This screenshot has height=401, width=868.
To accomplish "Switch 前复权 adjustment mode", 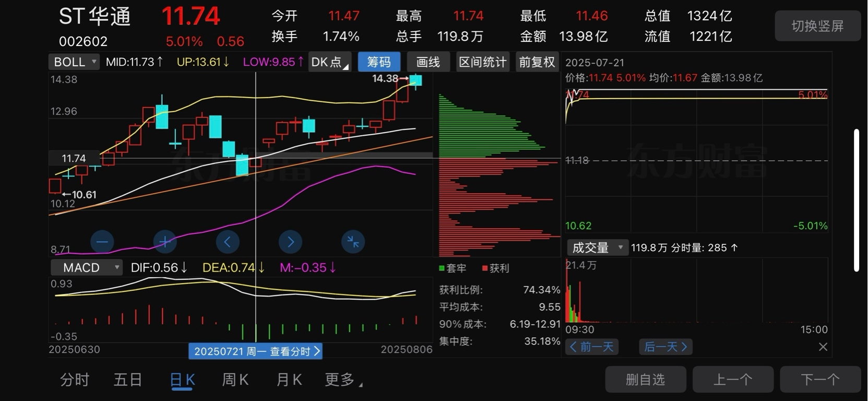I will pos(537,62).
